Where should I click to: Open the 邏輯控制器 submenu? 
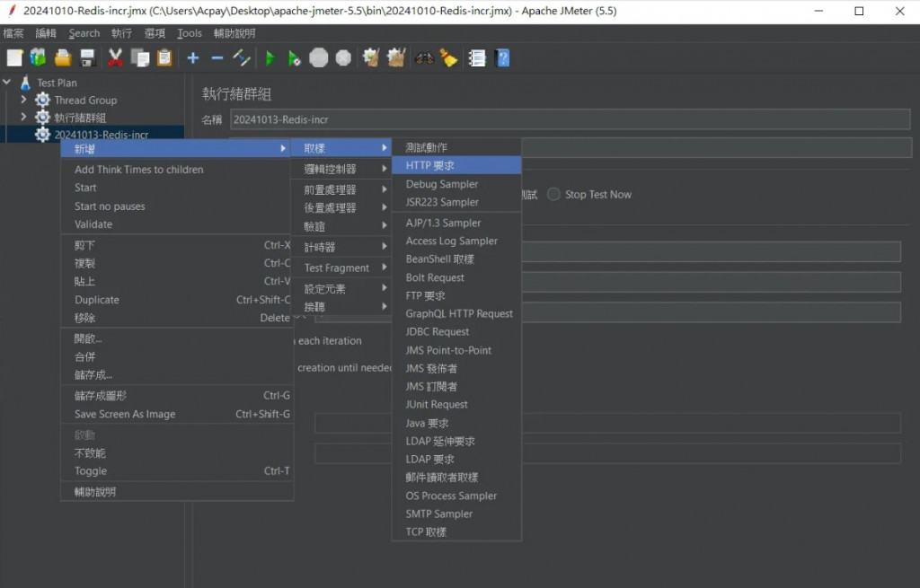click(341, 169)
